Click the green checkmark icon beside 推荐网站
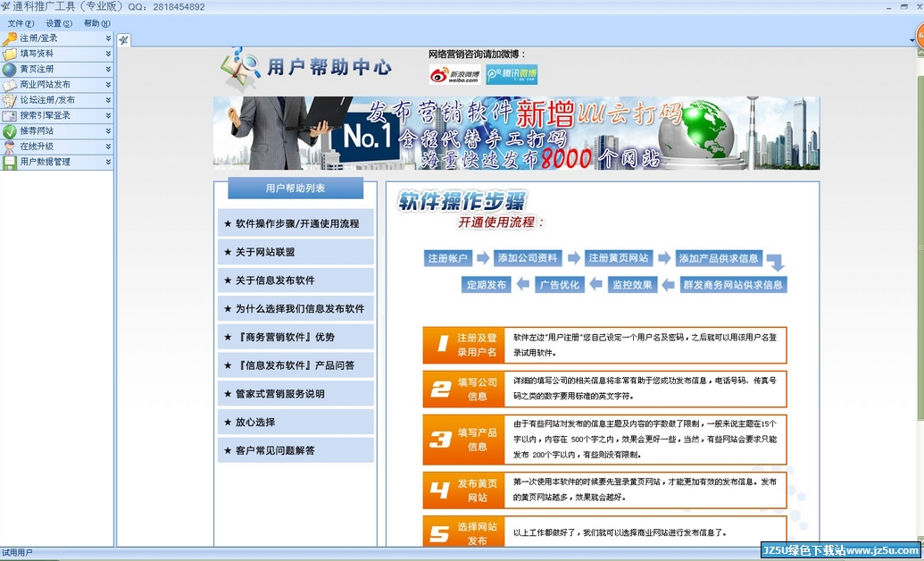Screen dimensions: 924x561 pyautogui.click(x=10, y=131)
